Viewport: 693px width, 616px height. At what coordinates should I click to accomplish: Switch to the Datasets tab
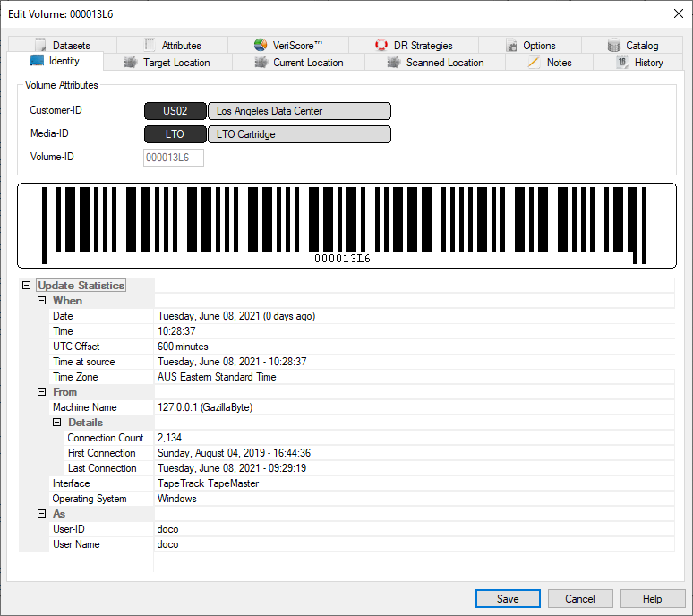(63, 45)
